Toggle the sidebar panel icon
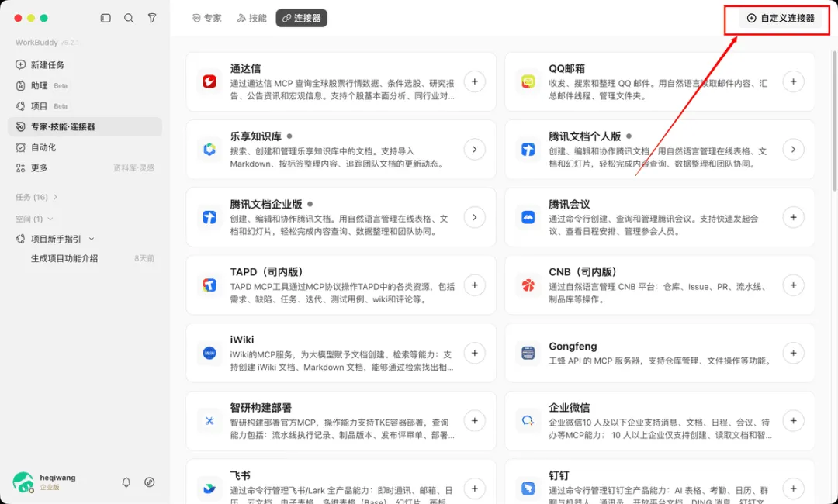The width and height of the screenshot is (838, 504). pyautogui.click(x=106, y=18)
